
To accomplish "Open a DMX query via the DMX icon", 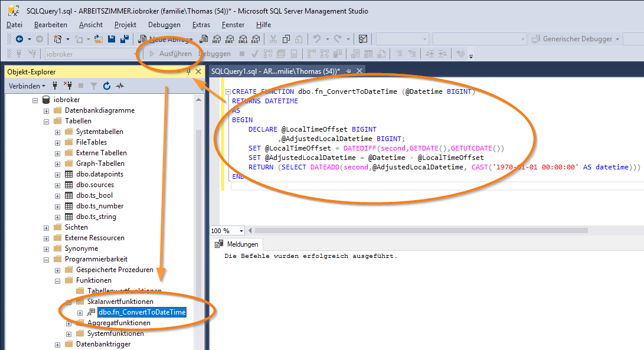I will pyautogui.click(x=230, y=39).
